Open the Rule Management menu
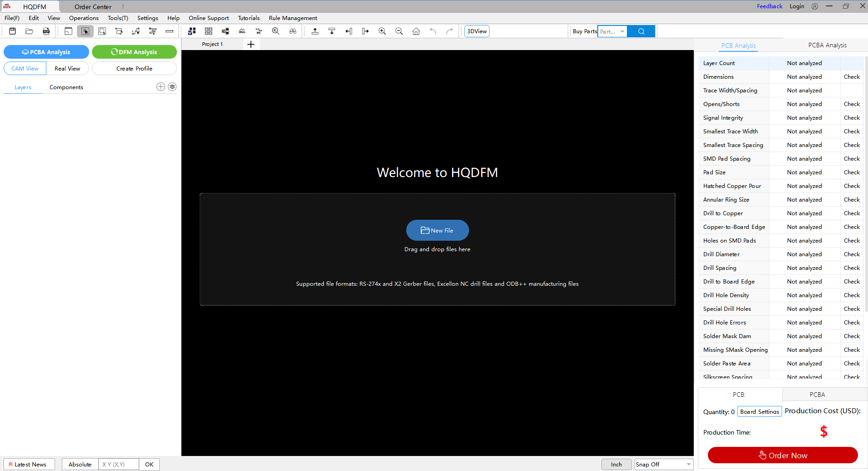Screen dimensions: 868x471 tap(293, 18)
